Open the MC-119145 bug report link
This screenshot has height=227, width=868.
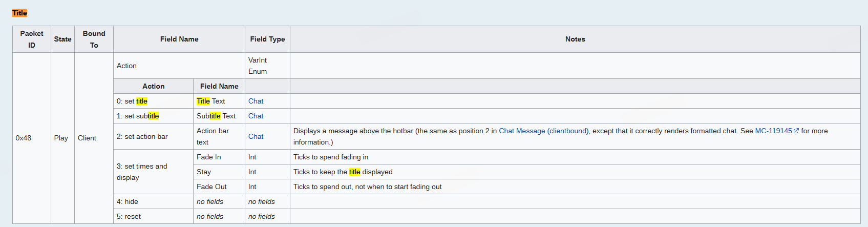(773, 131)
